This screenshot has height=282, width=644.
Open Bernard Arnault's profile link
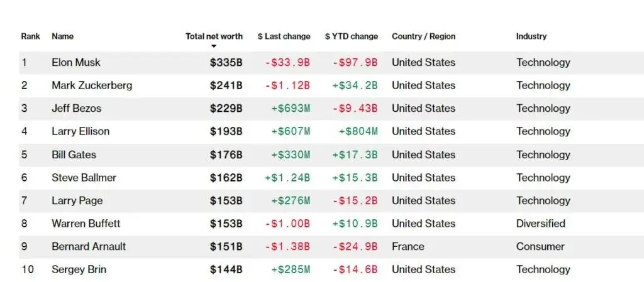click(89, 247)
